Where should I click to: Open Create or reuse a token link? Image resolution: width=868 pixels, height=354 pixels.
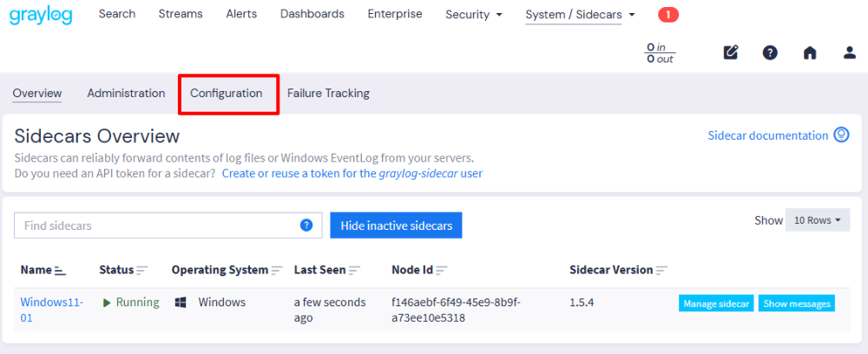click(x=352, y=174)
